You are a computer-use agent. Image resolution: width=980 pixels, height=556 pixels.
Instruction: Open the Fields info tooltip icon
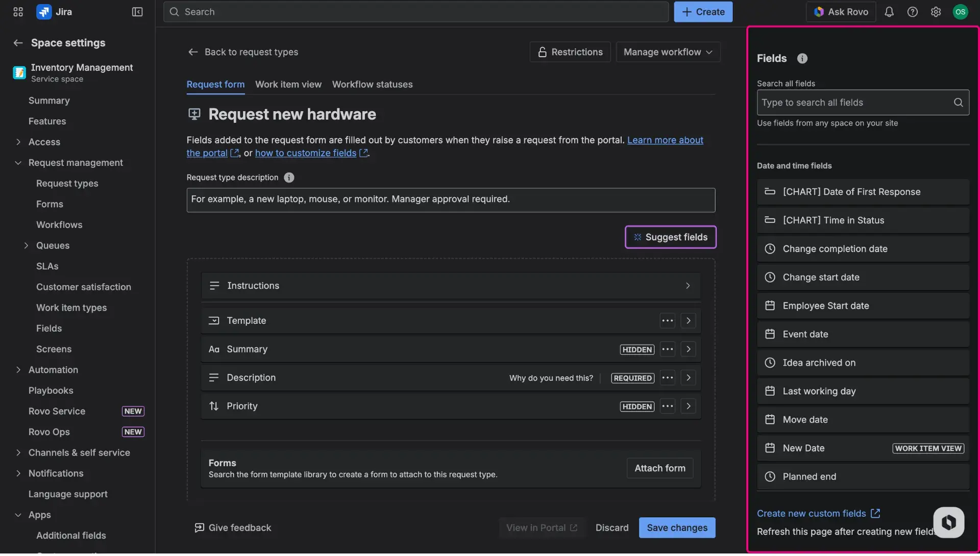[802, 58]
